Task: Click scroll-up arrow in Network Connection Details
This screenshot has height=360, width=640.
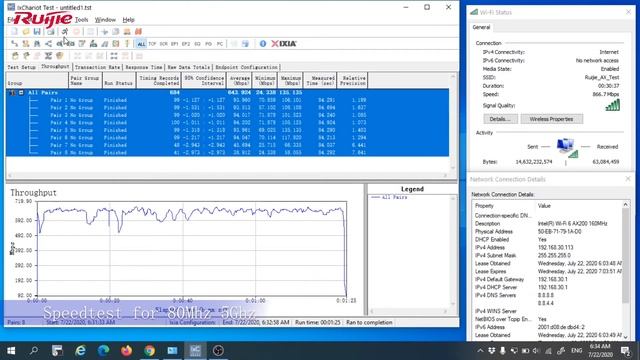Action: tap(625, 204)
